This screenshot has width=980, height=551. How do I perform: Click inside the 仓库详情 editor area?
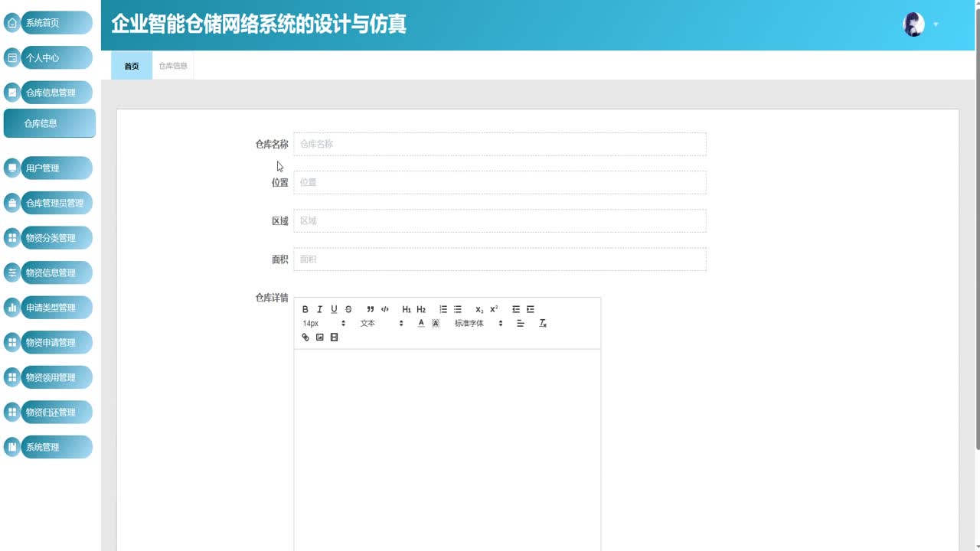(447, 450)
